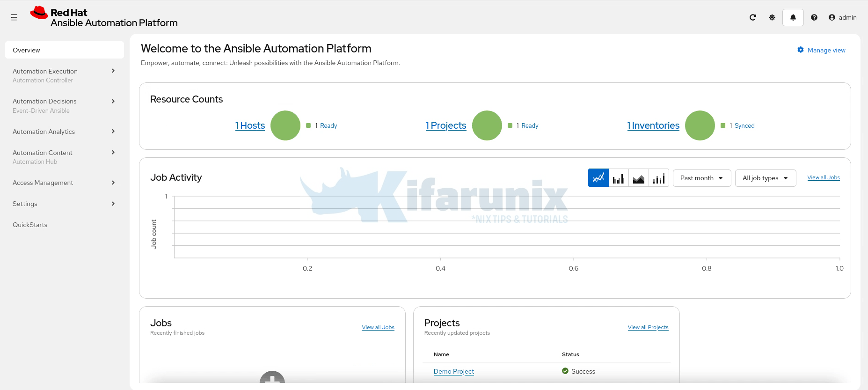
Task: Toggle the hamburger navigation menu
Action: [14, 17]
